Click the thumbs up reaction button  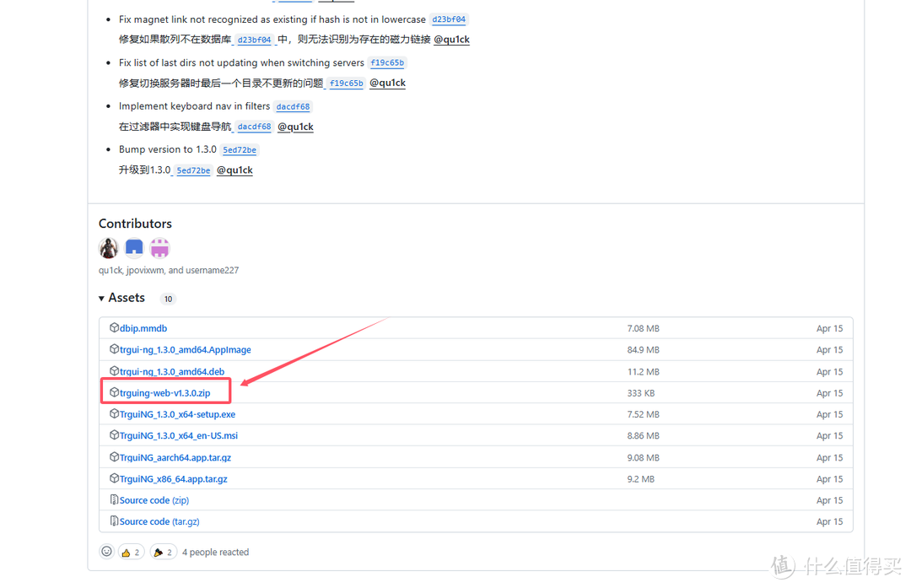pyautogui.click(x=131, y=552)
